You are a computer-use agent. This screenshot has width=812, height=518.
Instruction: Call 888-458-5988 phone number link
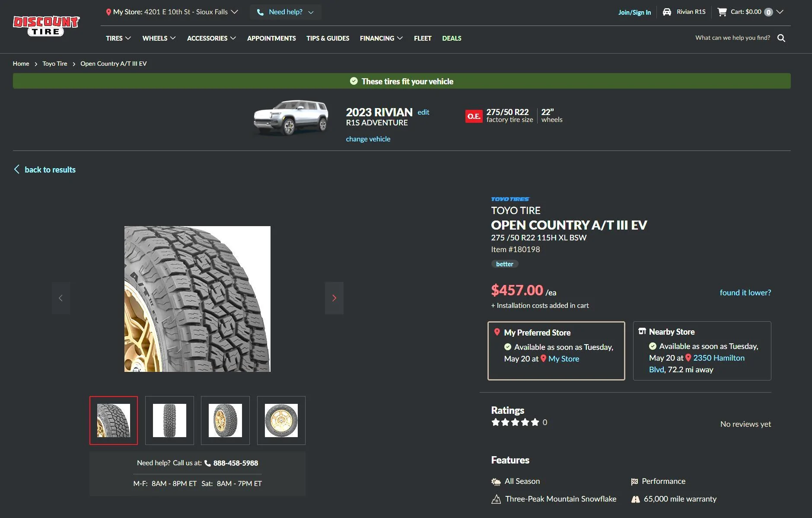pos(236,463)
